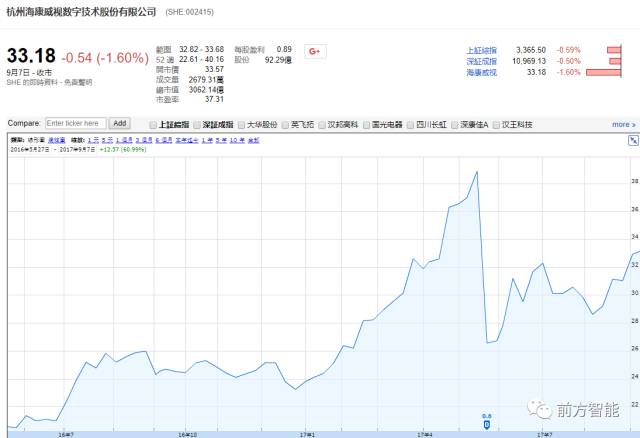This screenshot has width=640, height=438.
Task: Set zoom to 10 年 (10 years)
Action: [237, 140]
